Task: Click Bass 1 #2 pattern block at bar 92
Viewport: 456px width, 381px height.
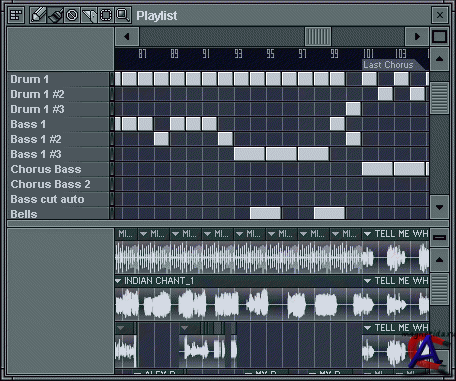Action: pyautogui.click(x=225, y=139)
